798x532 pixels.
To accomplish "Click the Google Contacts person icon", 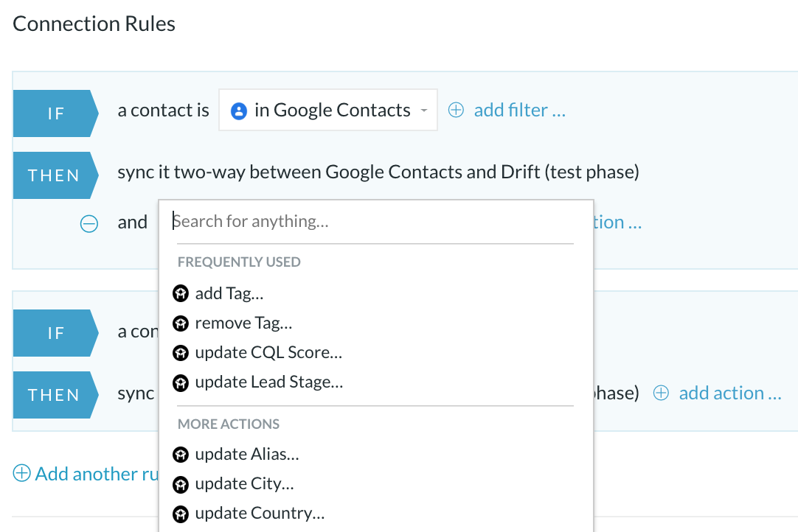I will (x=239, y=111).
